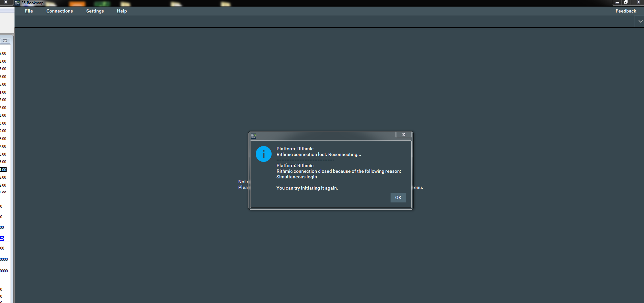Click "Rithmic connection lost. Reconnecting..." message
644x303 pixels.
[319, 154]
